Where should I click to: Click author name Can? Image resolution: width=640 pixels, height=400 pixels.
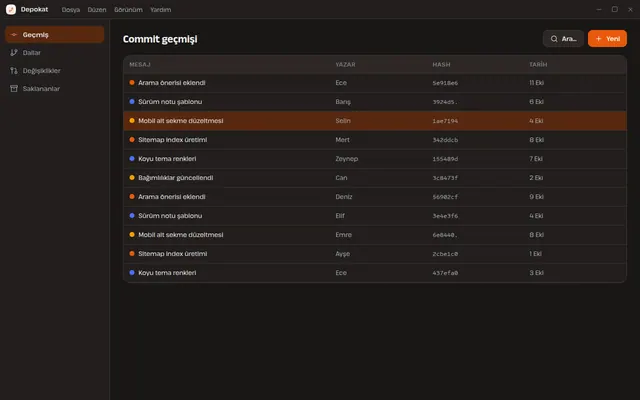(x=341, y=178)
